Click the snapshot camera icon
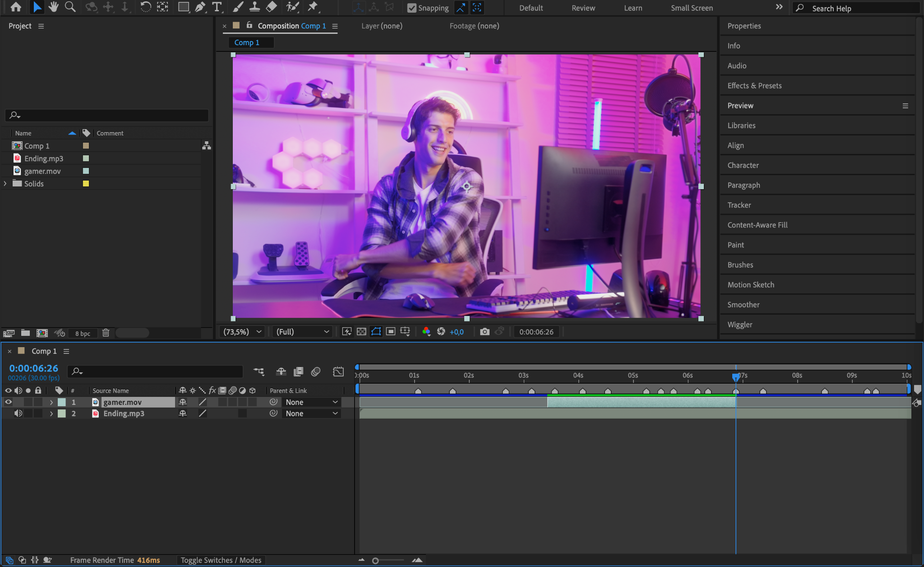 (x=485, y=332)
